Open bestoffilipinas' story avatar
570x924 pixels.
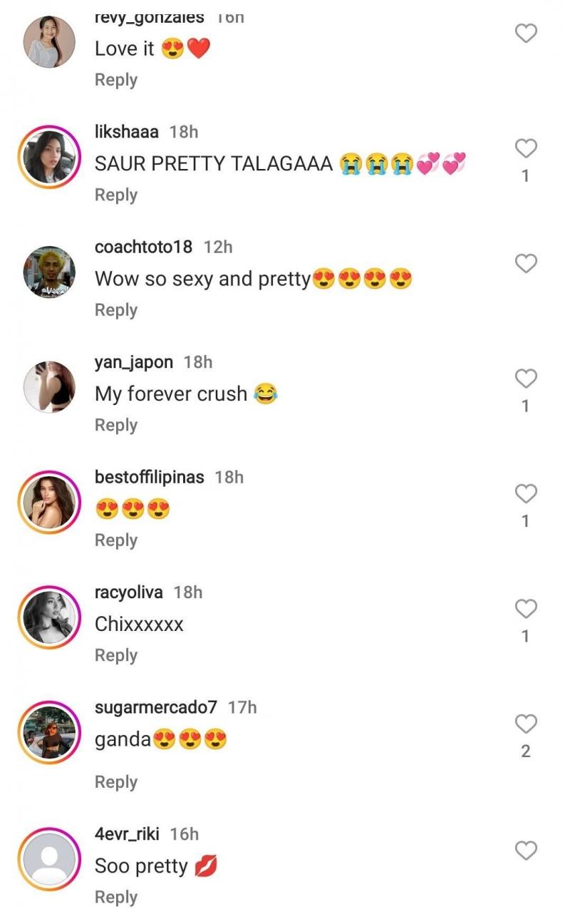point(49,502)
